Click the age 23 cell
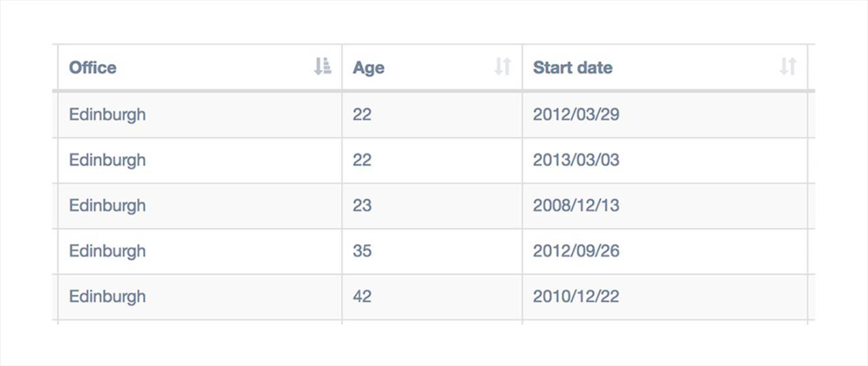 click(432, 206)
